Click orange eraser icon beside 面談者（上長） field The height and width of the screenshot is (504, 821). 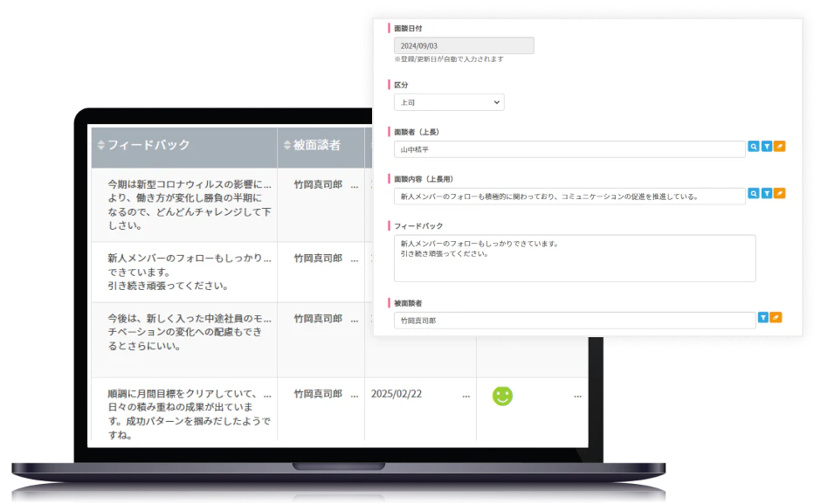coord(780,147)
